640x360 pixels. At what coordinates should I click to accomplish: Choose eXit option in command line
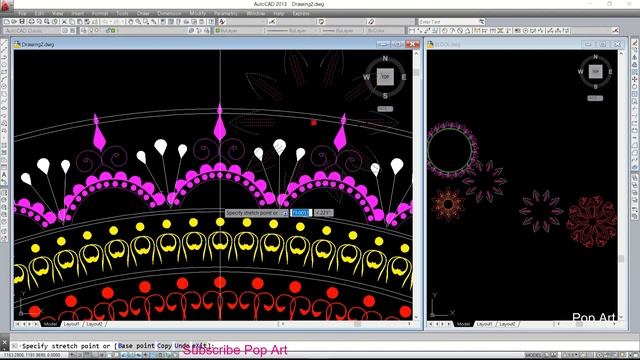200,346
